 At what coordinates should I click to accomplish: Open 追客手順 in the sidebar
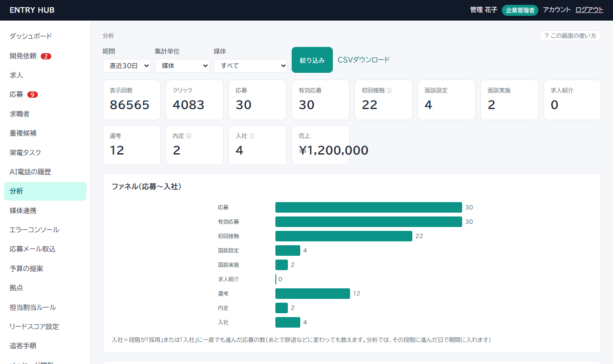pyautogui.click(x=45, y=346)
